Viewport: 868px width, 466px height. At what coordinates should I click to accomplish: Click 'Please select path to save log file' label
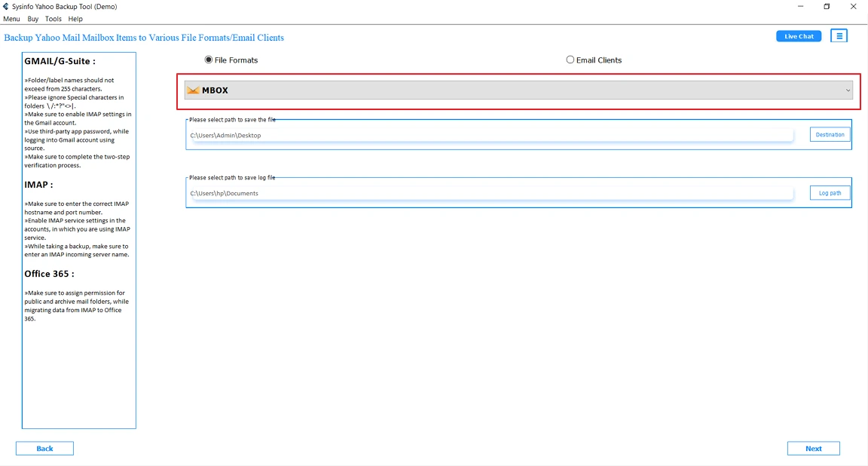[232, 178]
